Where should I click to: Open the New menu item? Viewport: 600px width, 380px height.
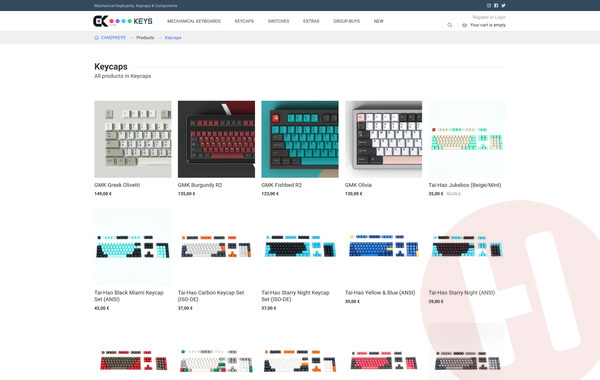[x=378, y=21]
